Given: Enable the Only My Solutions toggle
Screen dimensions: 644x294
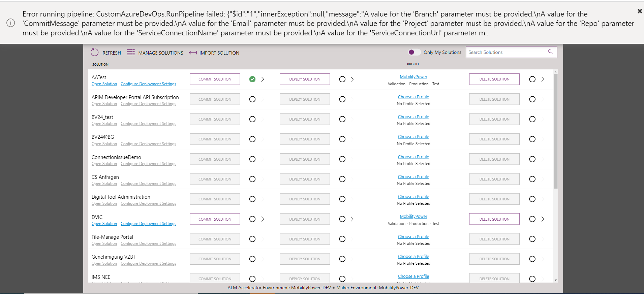Looking at the screenshot, I should click(x=415, y=52).
